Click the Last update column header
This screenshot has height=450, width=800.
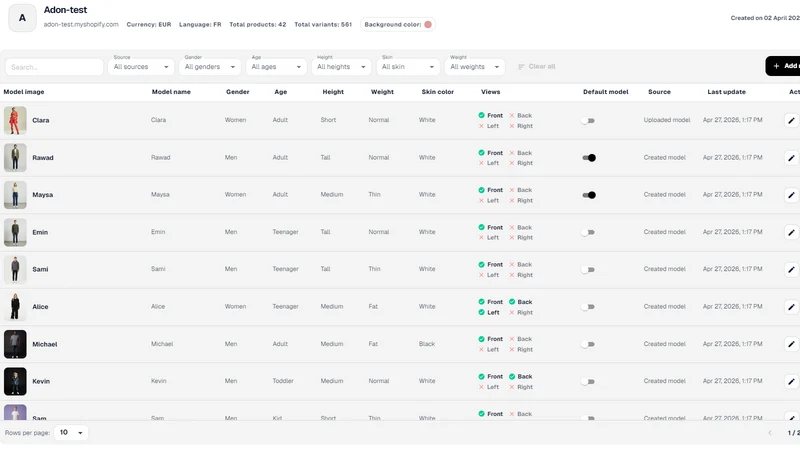click(x=727, y=92)
